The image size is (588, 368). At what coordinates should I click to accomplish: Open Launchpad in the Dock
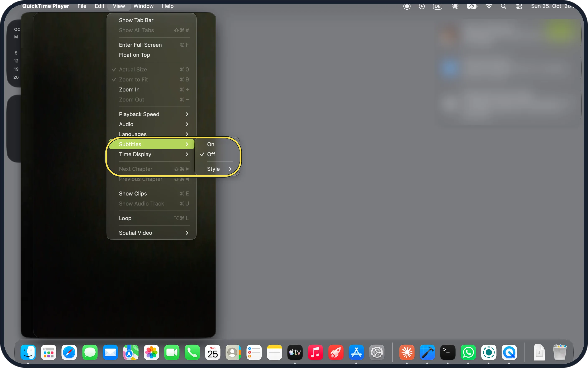click(x=49, y=352)
